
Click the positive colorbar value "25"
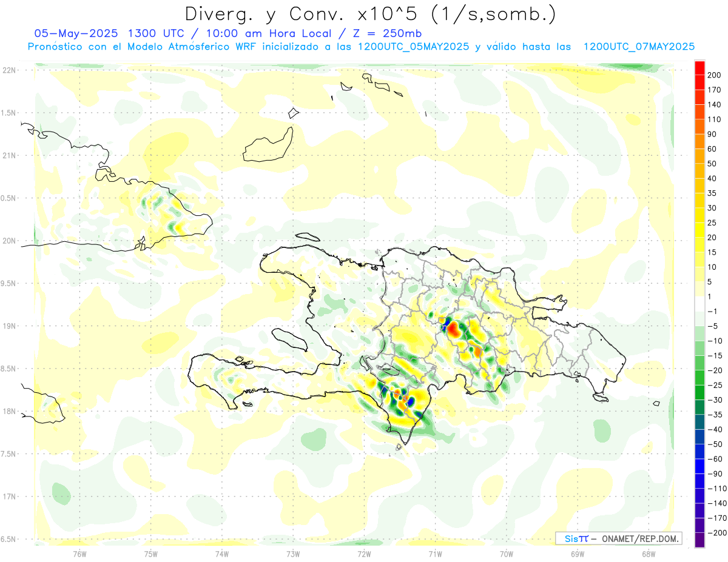click(x=713, y=223)
